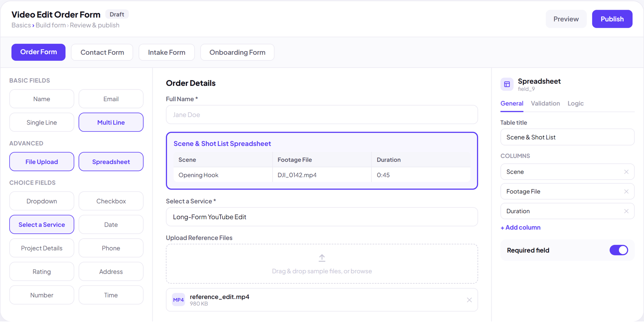Go to Review & publish breadcrumb step
The width and height of the screenshot is (644, 322).
tap(95, 25)
